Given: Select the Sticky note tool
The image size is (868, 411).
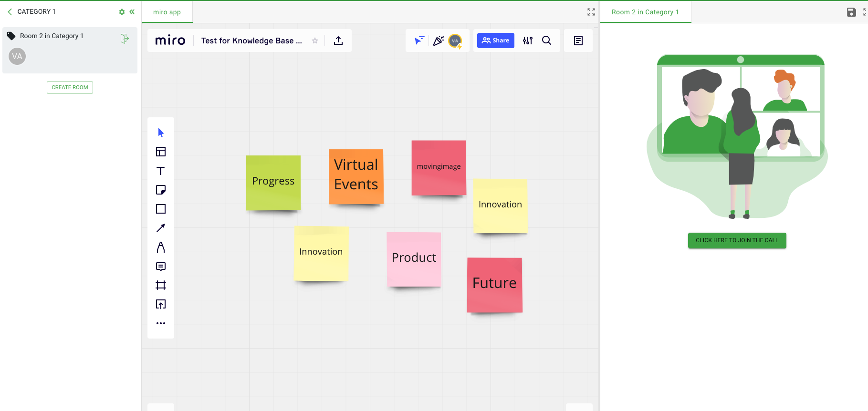Looking at the screenshot, I should pos(161,190).
